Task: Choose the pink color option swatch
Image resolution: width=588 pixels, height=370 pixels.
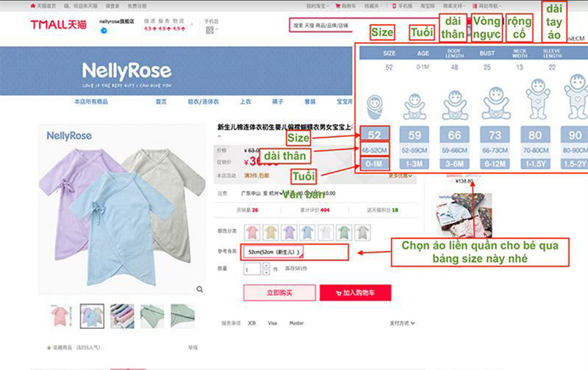Action: [252, 232]
